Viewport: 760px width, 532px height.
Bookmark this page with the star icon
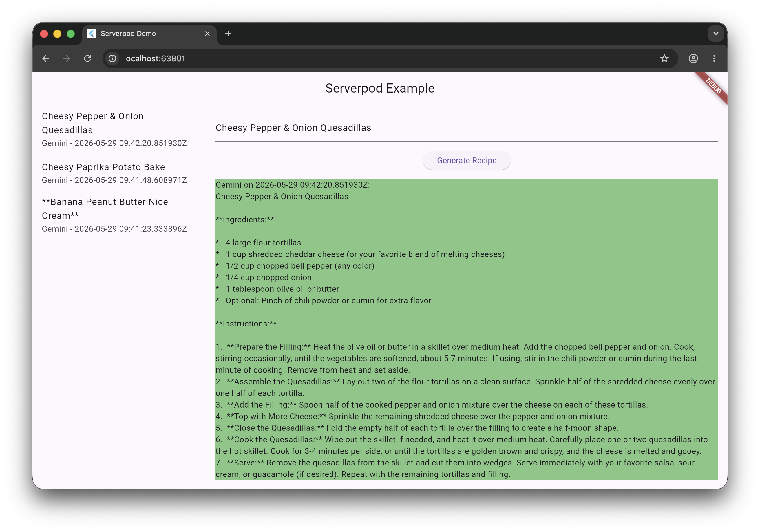(664, 58)
